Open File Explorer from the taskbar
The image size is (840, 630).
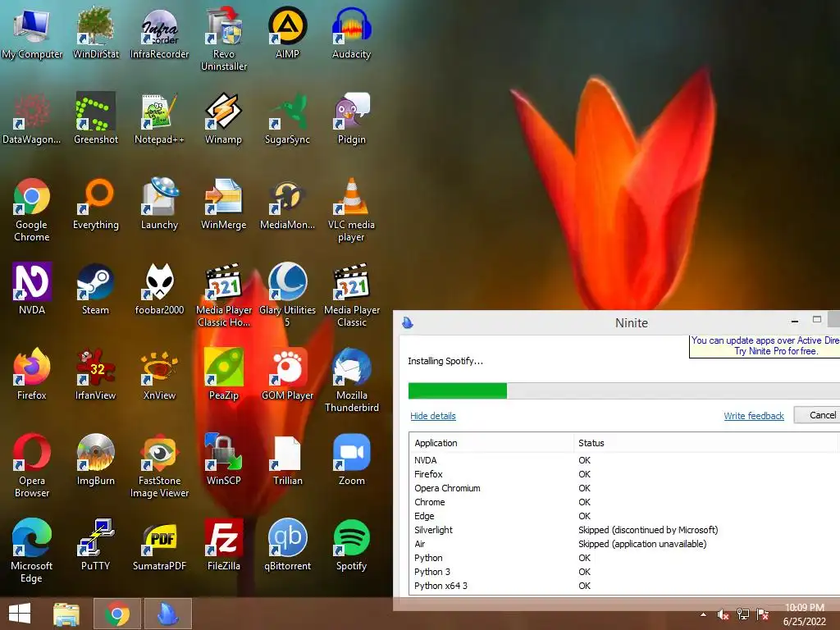click(66, 614)
